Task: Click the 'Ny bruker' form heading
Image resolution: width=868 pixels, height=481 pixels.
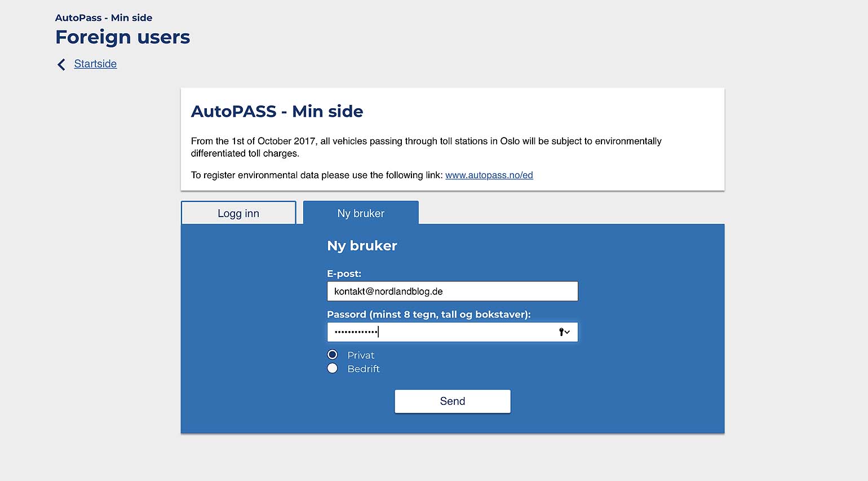Action: tap(362, 246)
